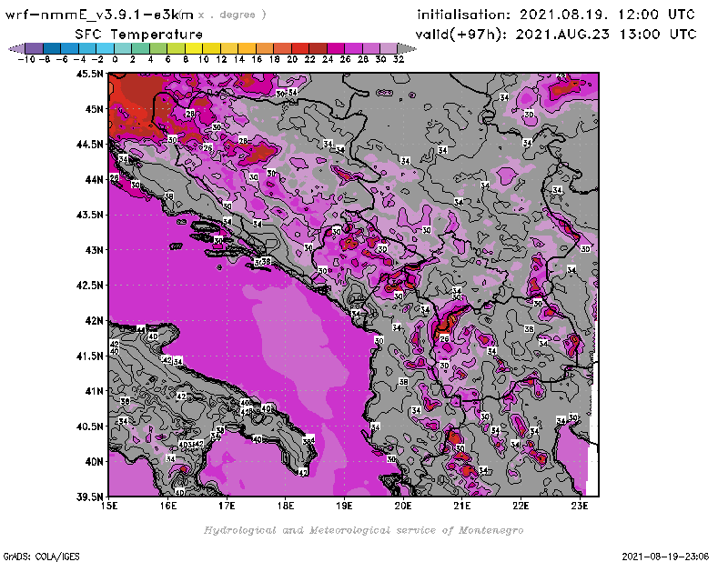The image size is (728, 562).
Task: Click the 22E longitude axis label
Action: click(521, 506)
